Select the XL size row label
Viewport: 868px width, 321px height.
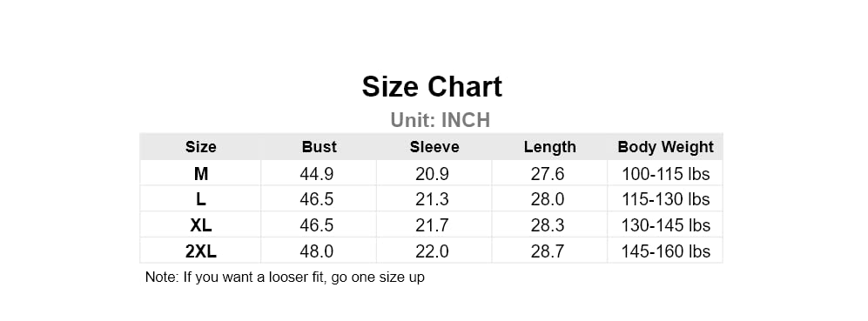tap(200, 225)
